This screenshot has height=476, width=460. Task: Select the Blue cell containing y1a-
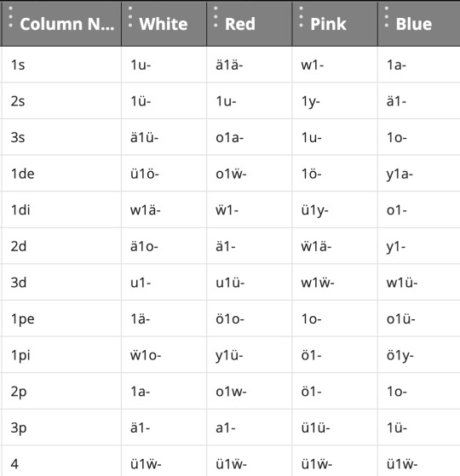click(x=419, y=174)
